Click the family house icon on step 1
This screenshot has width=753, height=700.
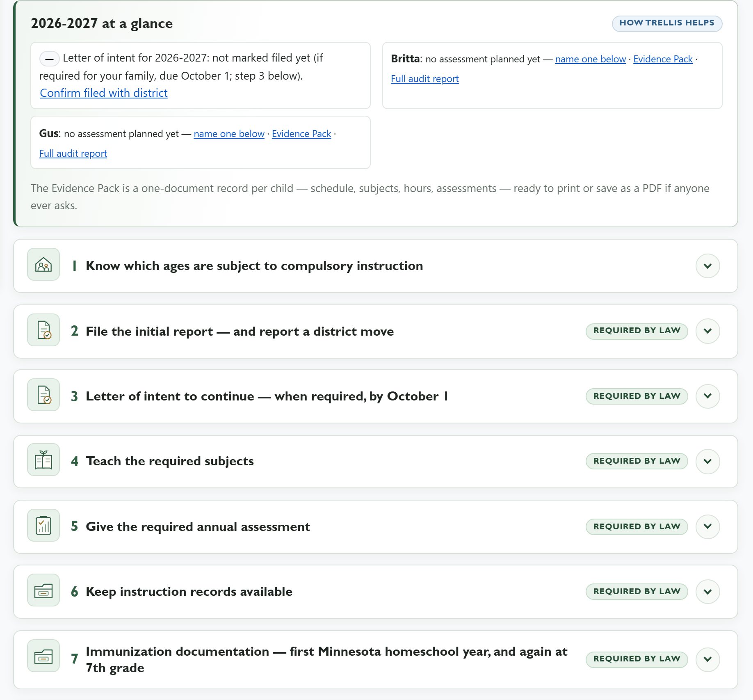click(x=43, y=265)
